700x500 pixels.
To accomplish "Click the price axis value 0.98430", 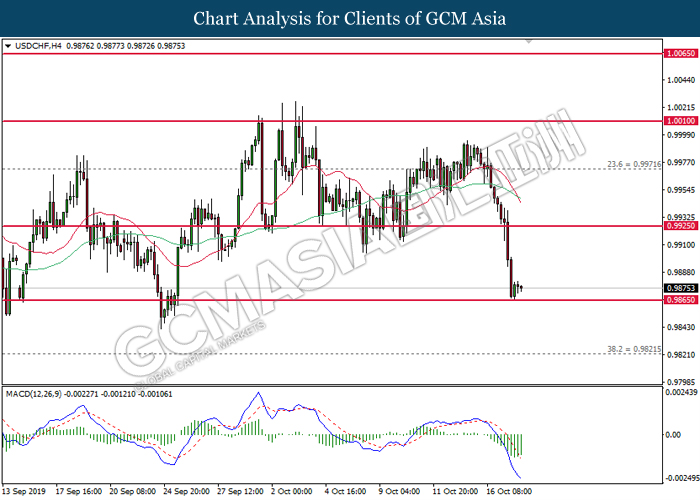I will pyautogui.click(x=681, y=327).
